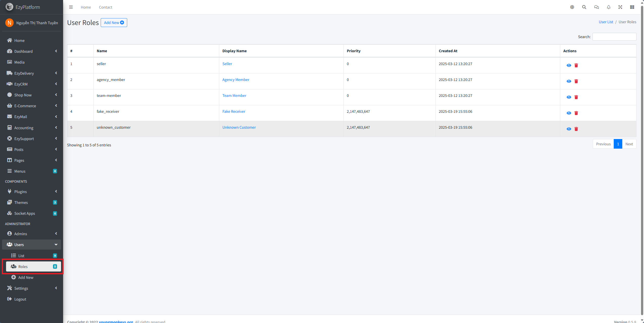Open the chat messages icon

coord(597,7)
